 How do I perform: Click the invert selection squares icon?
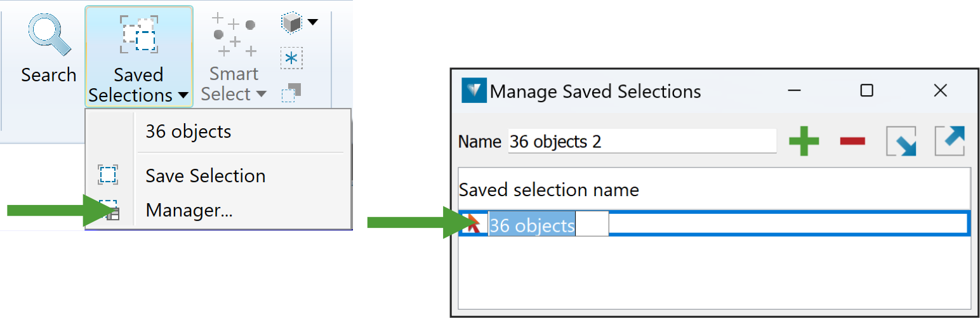tap(291, 92)
